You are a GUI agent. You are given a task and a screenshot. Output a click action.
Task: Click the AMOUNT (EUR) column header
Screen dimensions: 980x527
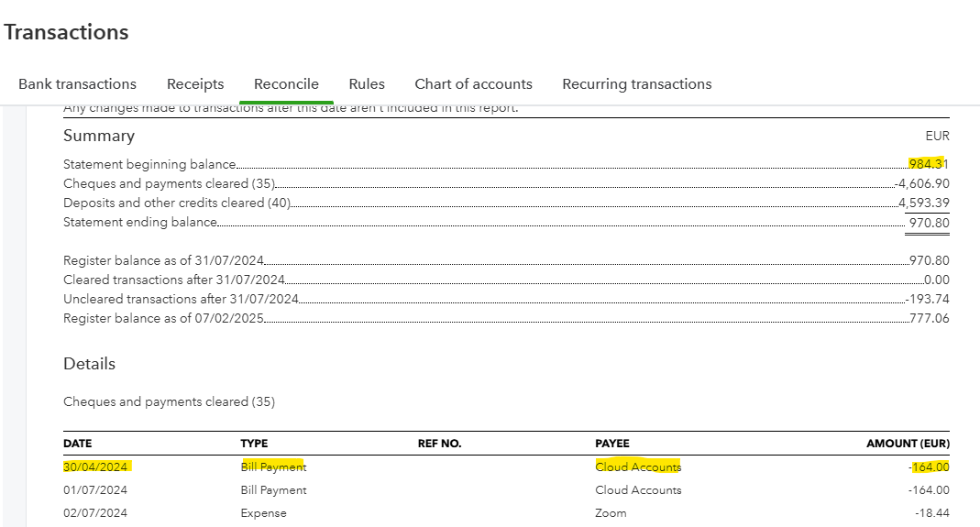point(908,444)
